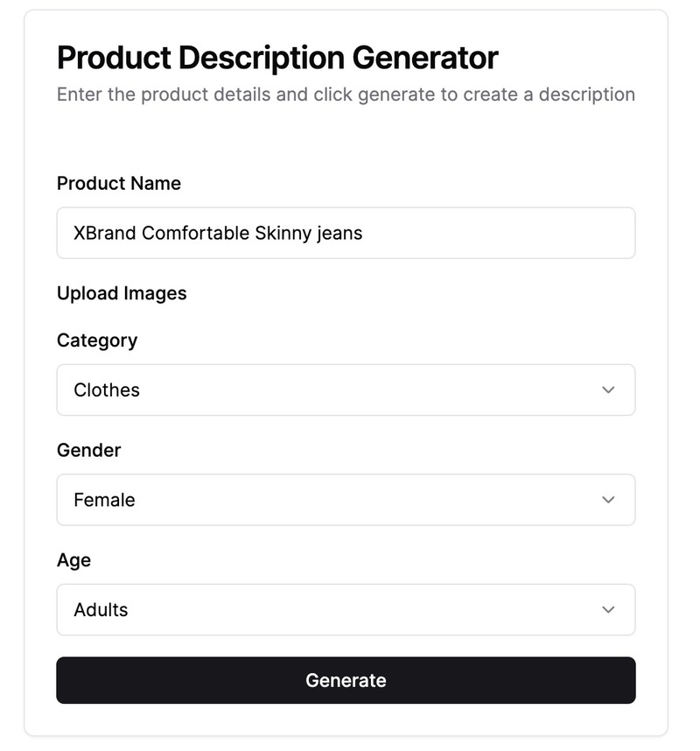The width and height of the screenshot is (700, 751).
Task: Click the chevron icon on the Age selector
Action: [x=610, y=610]
